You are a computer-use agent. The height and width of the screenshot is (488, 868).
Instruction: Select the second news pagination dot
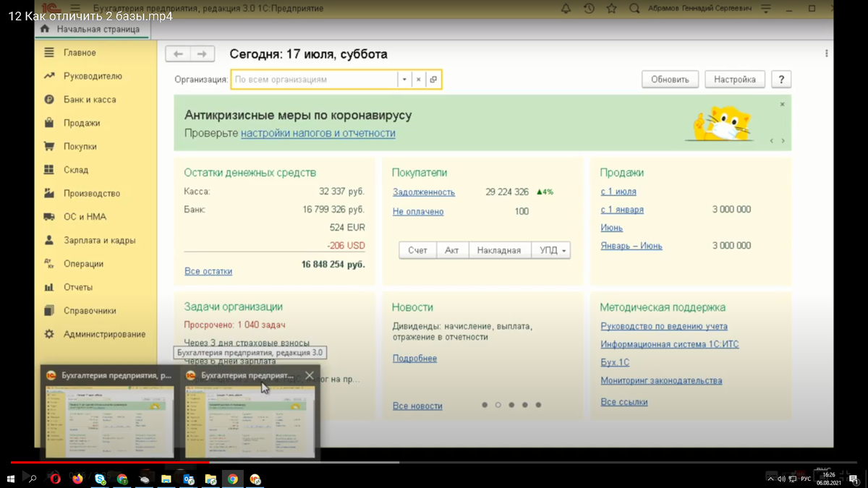(x=498, y=405)
